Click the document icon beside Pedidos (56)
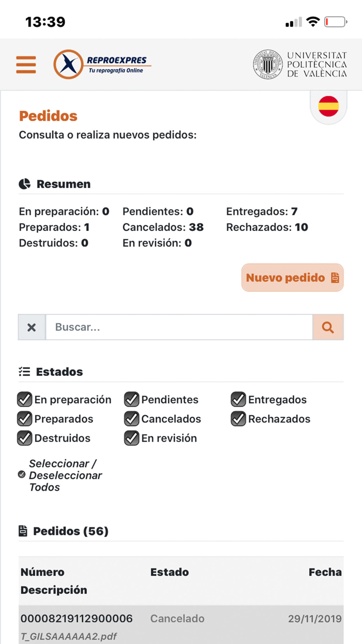 click(x=23, y=530)
